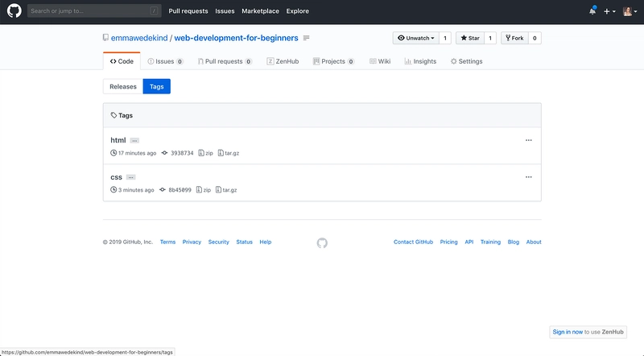The width and height of the screenshot is (644, 356).
Task: Open Pull requests in top navigation
Action: pyautogui.click(x=188, y=11)
